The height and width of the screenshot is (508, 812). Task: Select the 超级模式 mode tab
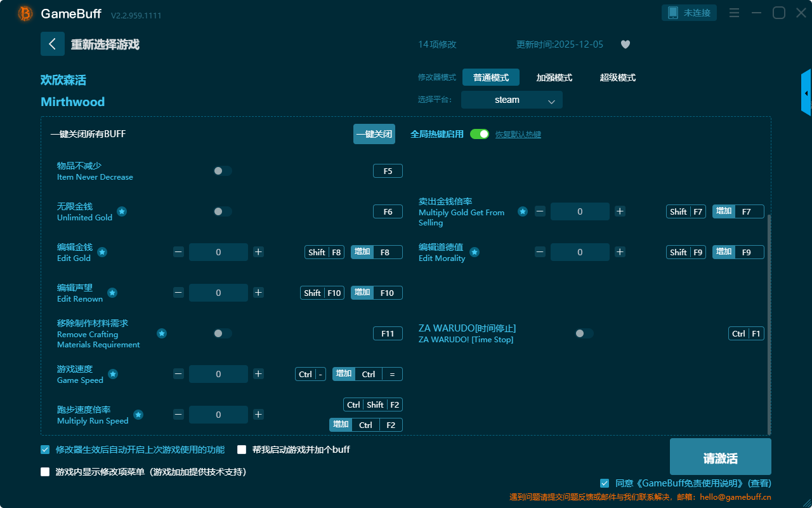tap(617, 77)
